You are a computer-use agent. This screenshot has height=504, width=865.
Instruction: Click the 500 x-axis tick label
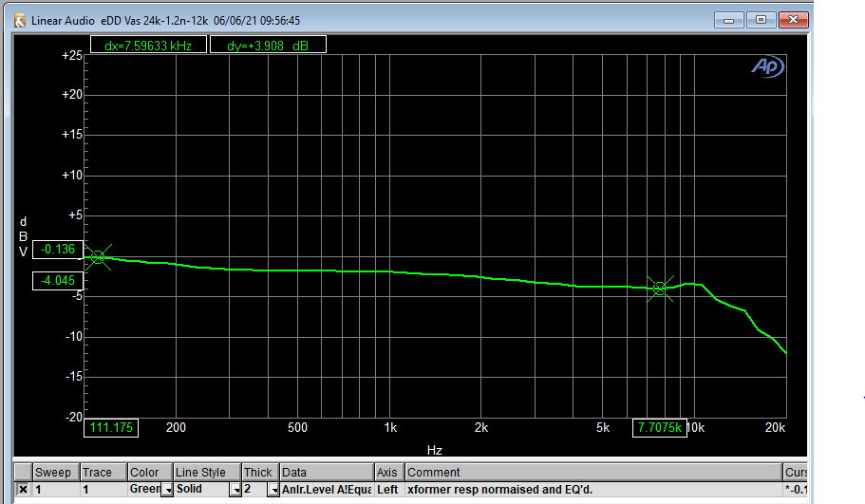tap(298, 428)
